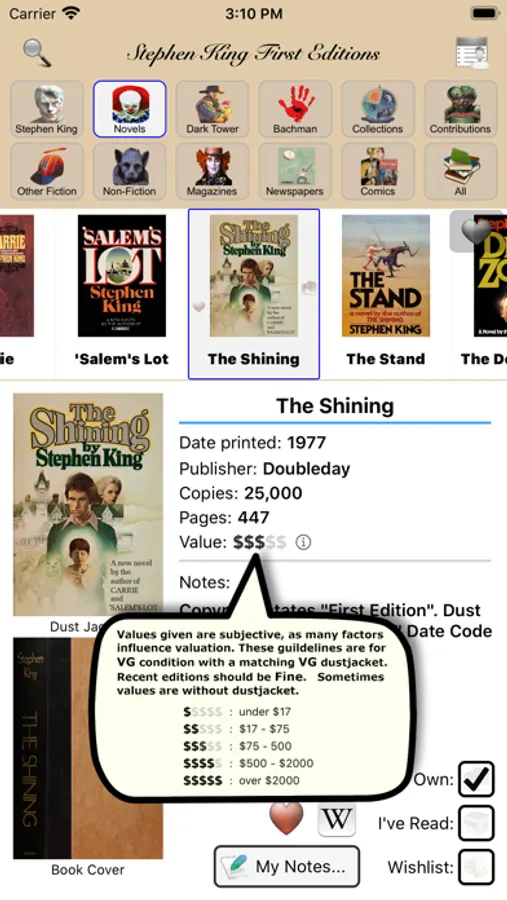Select the 'Salem's Lot book thumbnail
Screen dimensions: 507x900
[122, 276]
